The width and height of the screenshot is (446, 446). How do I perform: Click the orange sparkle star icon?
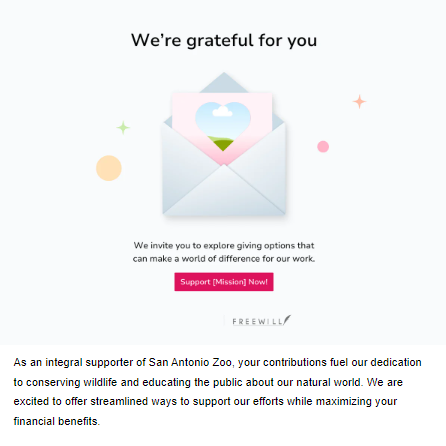tap(359, 101)
